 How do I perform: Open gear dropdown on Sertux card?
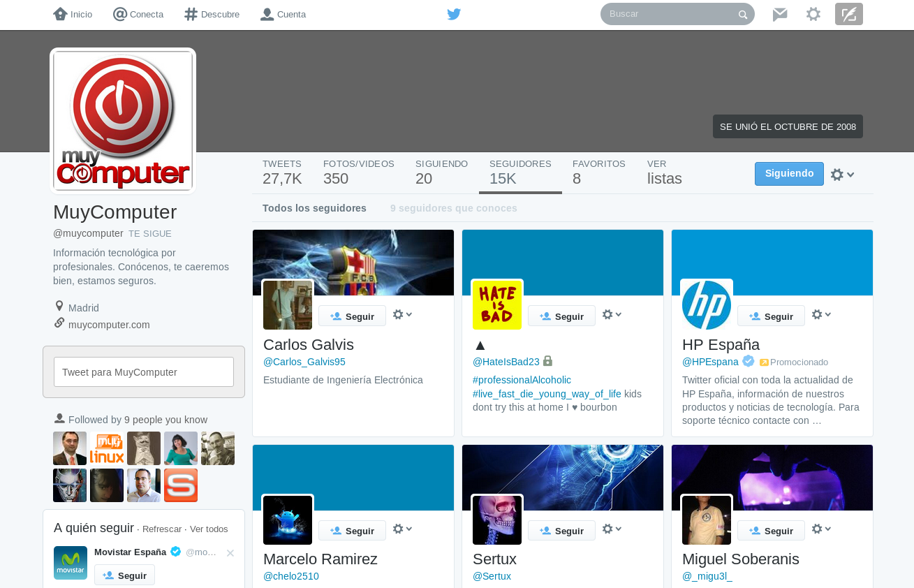(x=612, y=529)
